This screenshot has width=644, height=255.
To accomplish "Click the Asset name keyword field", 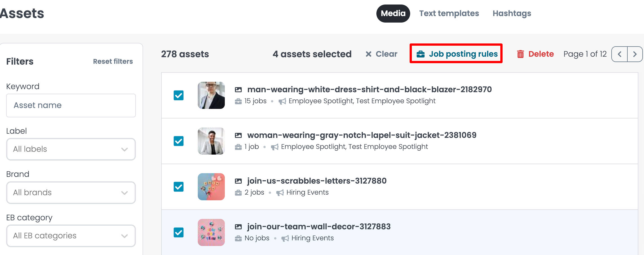I will (71, 105).
